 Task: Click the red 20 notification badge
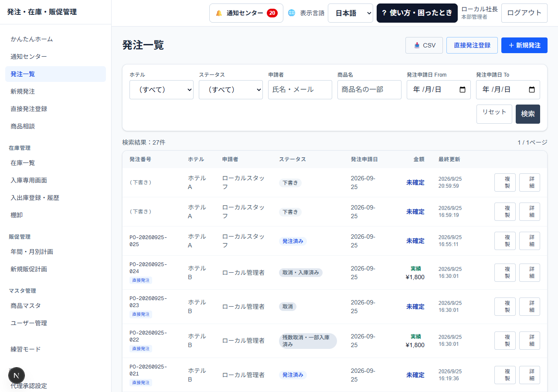tap(272, 13)
